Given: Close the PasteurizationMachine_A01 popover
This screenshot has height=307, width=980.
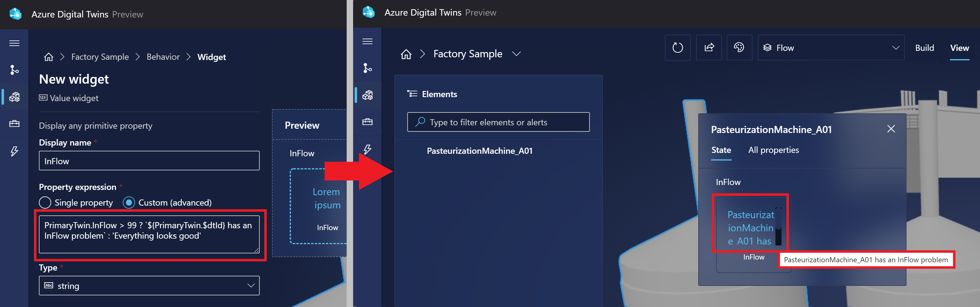Looking at the screenshot, I should point(891,129).
